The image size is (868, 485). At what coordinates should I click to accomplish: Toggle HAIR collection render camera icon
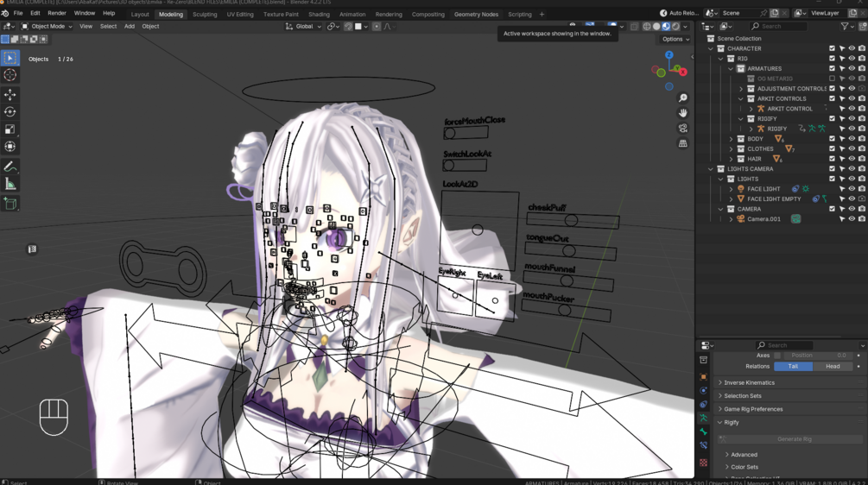tap(862, 159)
